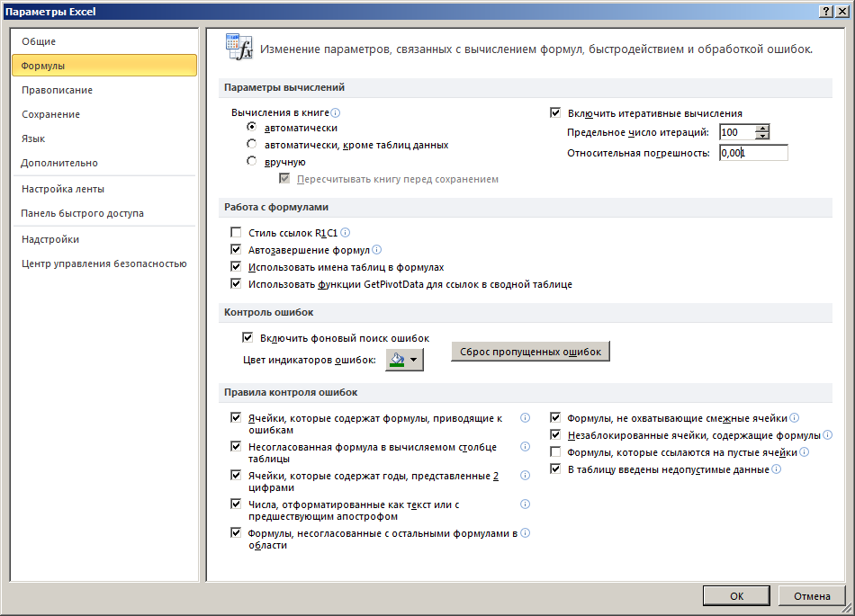Click info icon beside Стиль ссылок R1C1
Viewport: 855px width, 616px height.
point(346,233)
